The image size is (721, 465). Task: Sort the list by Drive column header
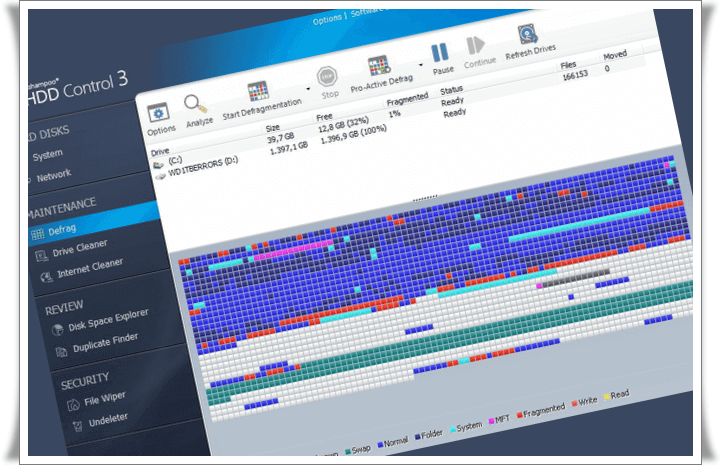click(x=160, y=151)
